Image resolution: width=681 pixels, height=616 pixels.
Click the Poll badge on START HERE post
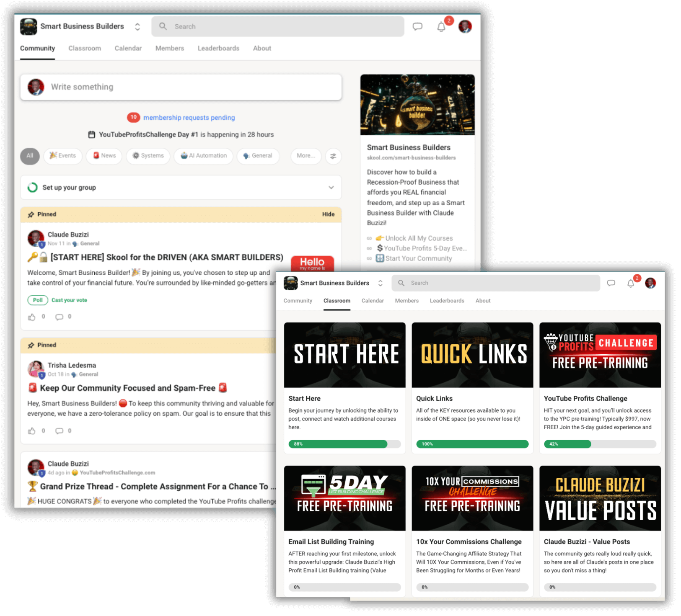(38, 300)
